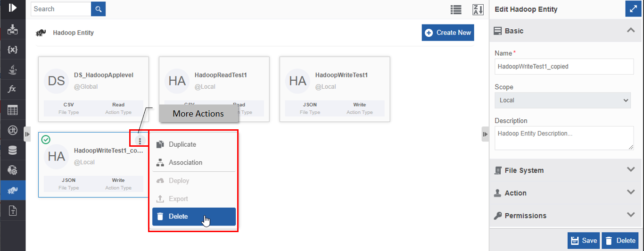Click Delete button in edit panel
This screenshot has width=644, height=251.
coord(620,240)
